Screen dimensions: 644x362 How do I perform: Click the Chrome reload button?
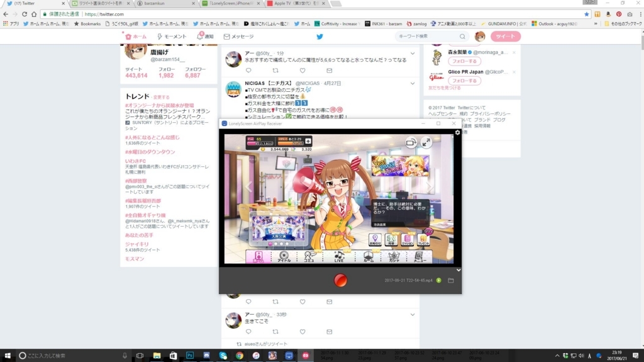pos(25,14)
